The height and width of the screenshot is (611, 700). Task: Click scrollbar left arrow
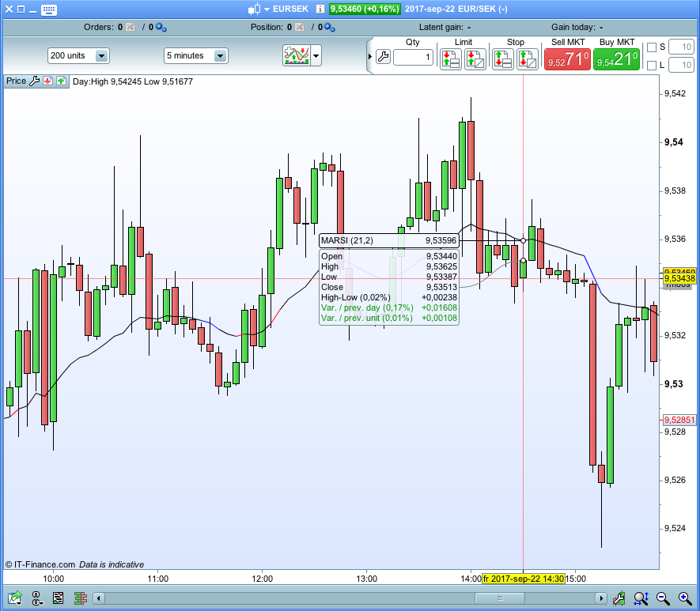click(99, 598)
